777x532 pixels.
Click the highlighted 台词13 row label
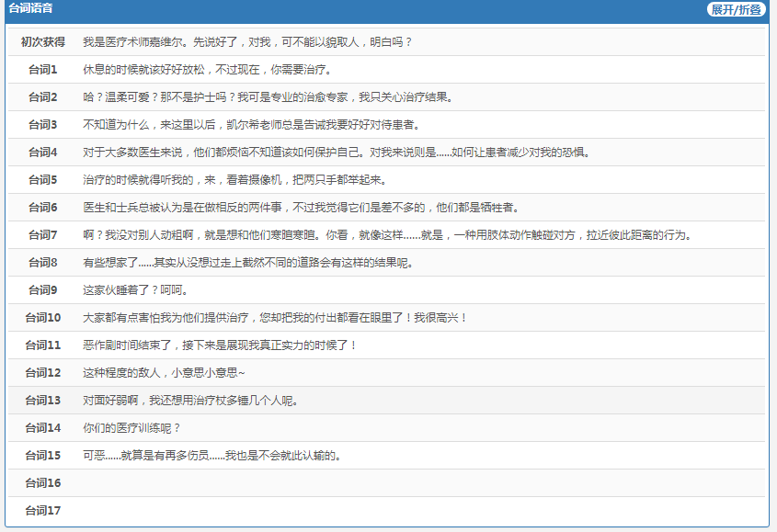click(x=42, y=401)
